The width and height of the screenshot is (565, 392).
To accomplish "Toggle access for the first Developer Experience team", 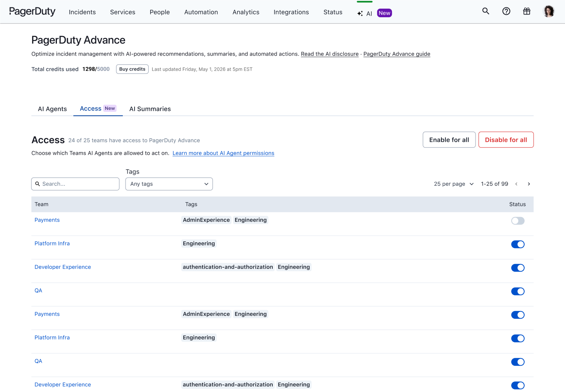I will 518,268.
